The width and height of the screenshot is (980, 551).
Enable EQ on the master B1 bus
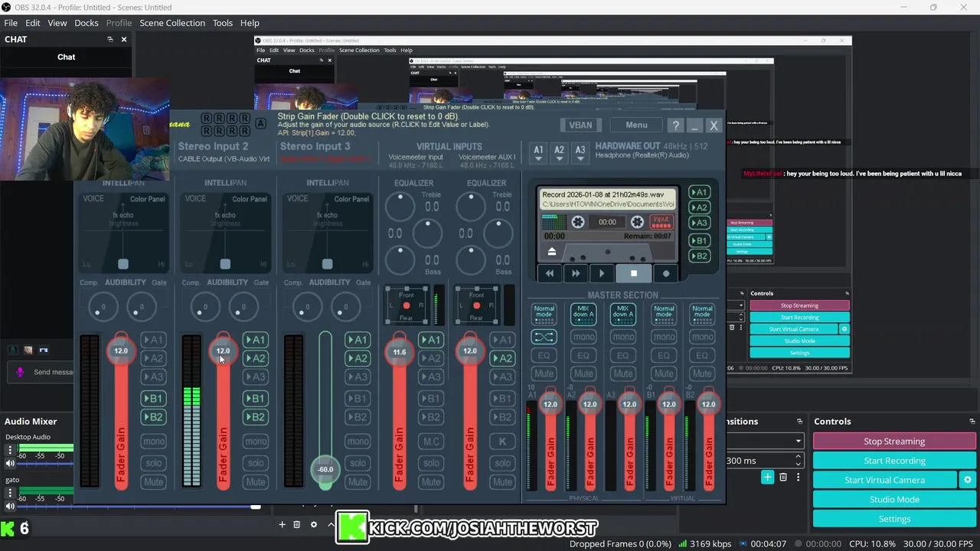(663, 355)
